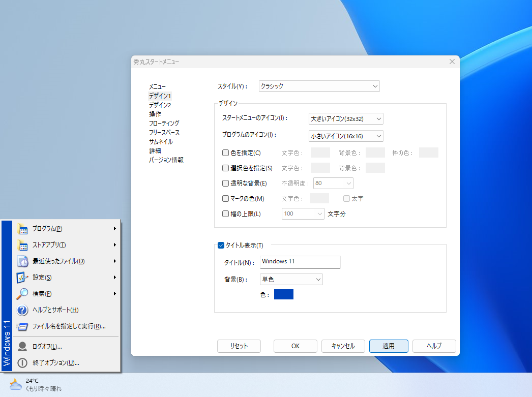Check the 透明な背景 option
This screenshot has width=532, height=397.
pyautogui.click(x=225, y=183)
